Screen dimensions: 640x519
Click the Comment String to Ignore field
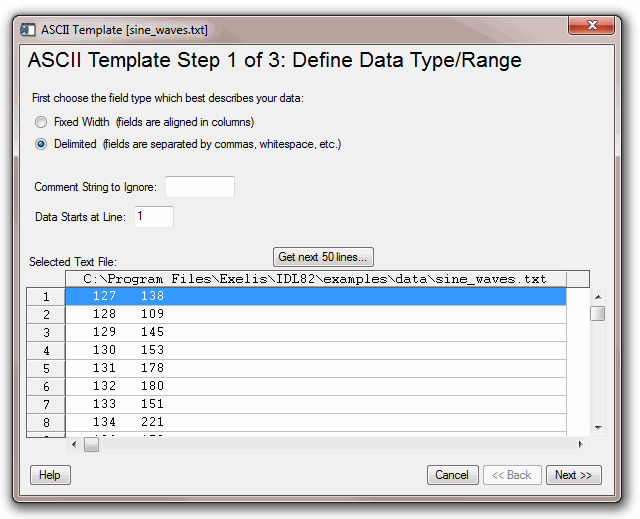pyautogui.click(x=199, y=187)
